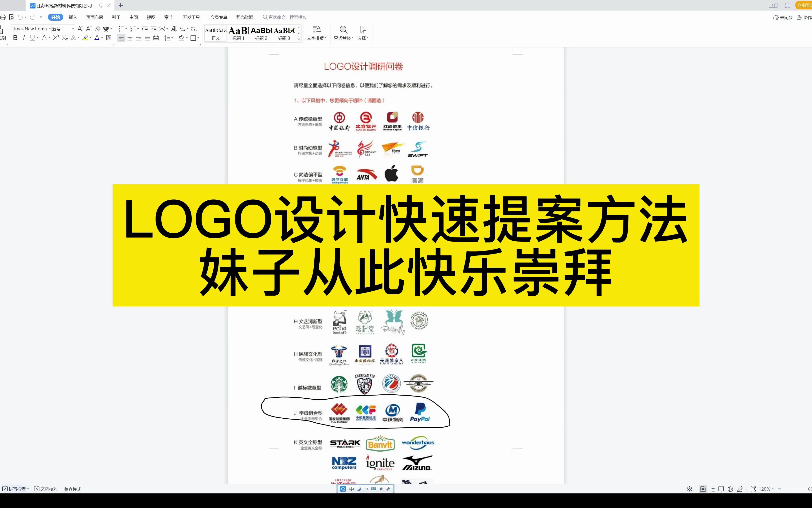This screenshot has width=812, height=508.
Task: Toggle bold formatting
Action: coord(15,38)
